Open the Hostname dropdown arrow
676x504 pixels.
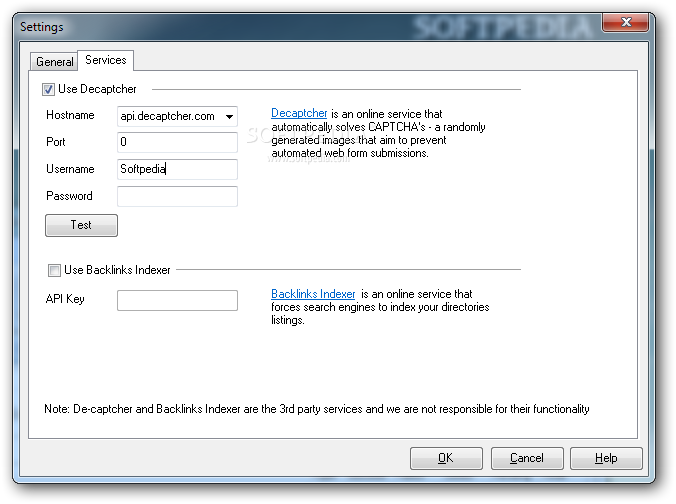(x=229, y=116)
